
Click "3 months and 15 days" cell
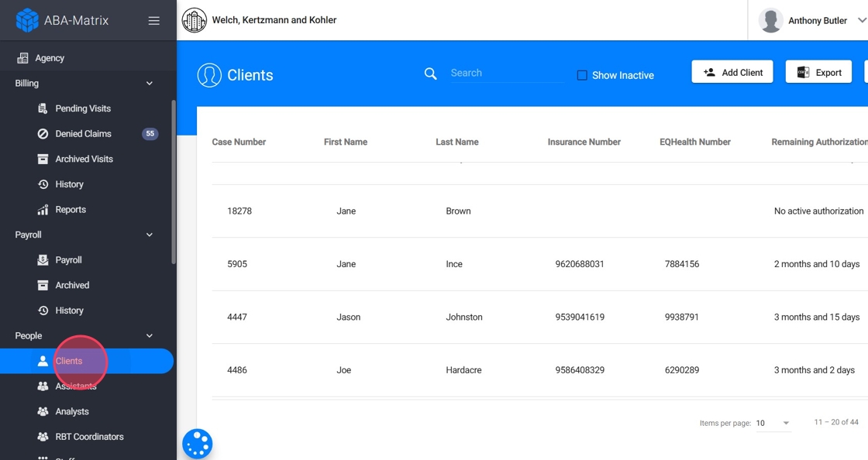(817, 318)
